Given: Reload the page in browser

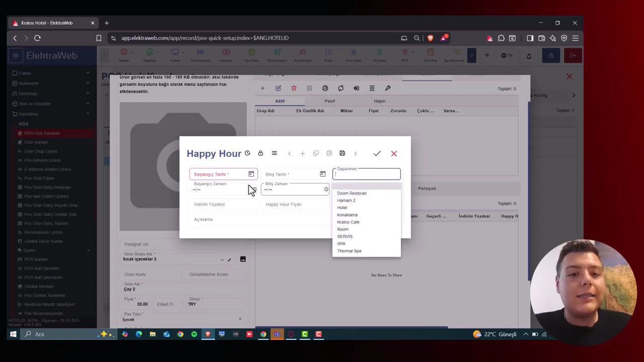Looking at the screenshot, I should pos(37,38).
